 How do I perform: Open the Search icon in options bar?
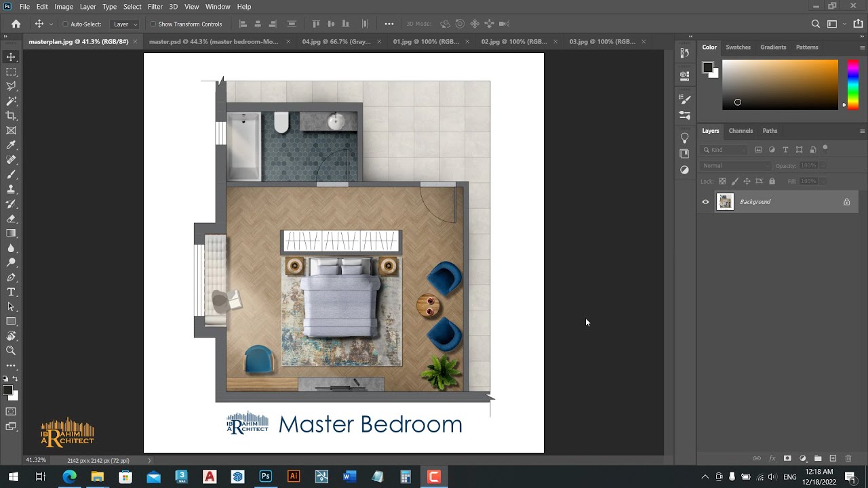pyautogui.click(x=816, y=24)
